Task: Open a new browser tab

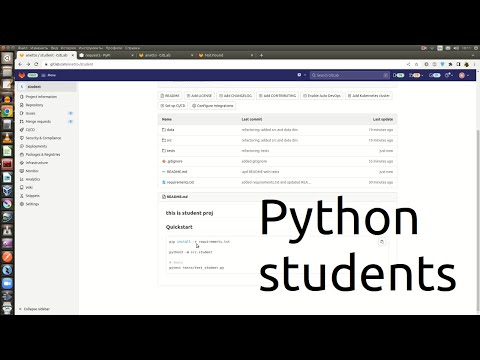Action: coord(261,55)
